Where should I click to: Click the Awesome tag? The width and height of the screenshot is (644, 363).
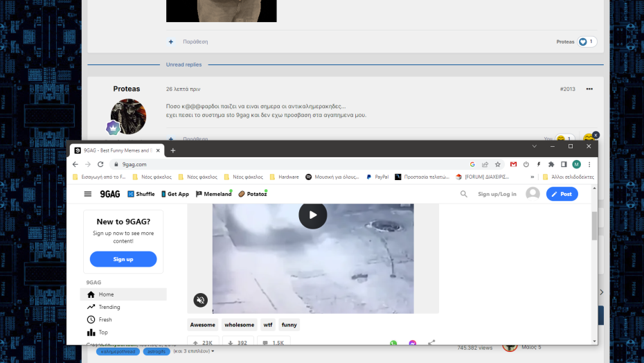pyautogui.click(x=202, y=325)
